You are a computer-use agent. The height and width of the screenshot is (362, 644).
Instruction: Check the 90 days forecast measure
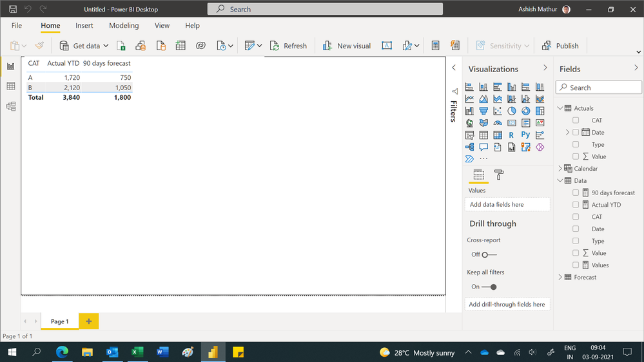tap(576, 193)
